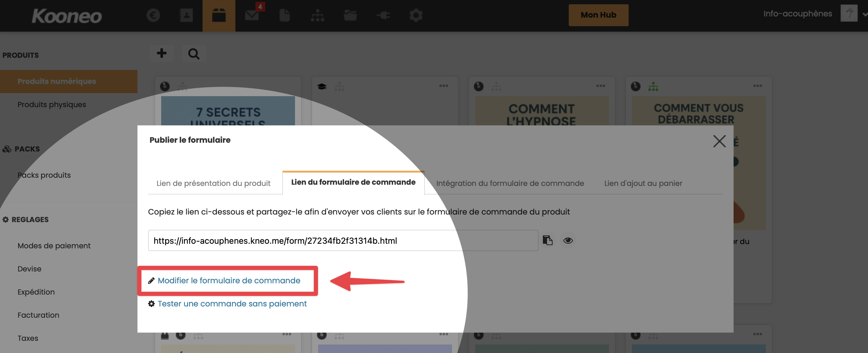Click the PRODUITS section heading

coord(21,55)
